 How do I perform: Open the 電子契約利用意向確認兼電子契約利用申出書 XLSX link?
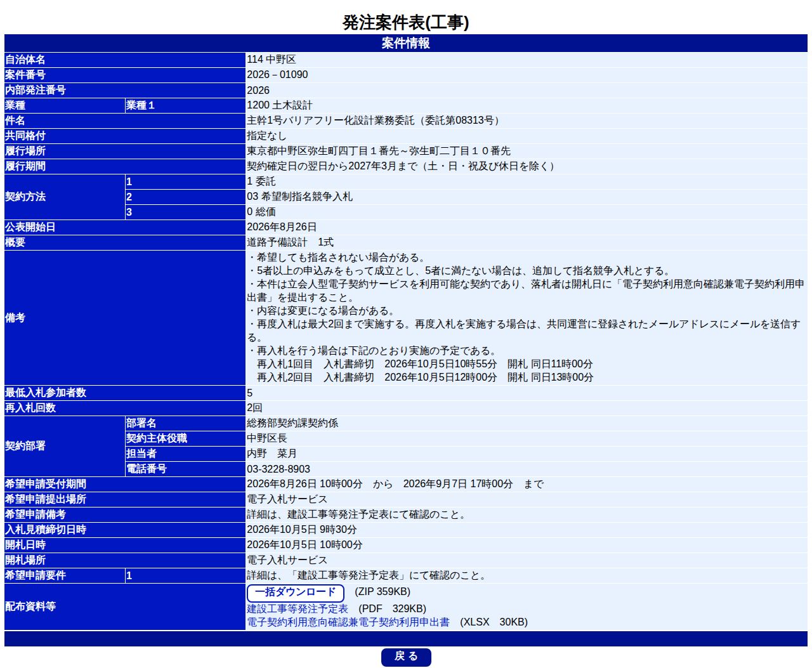click(x=348, y=622)
